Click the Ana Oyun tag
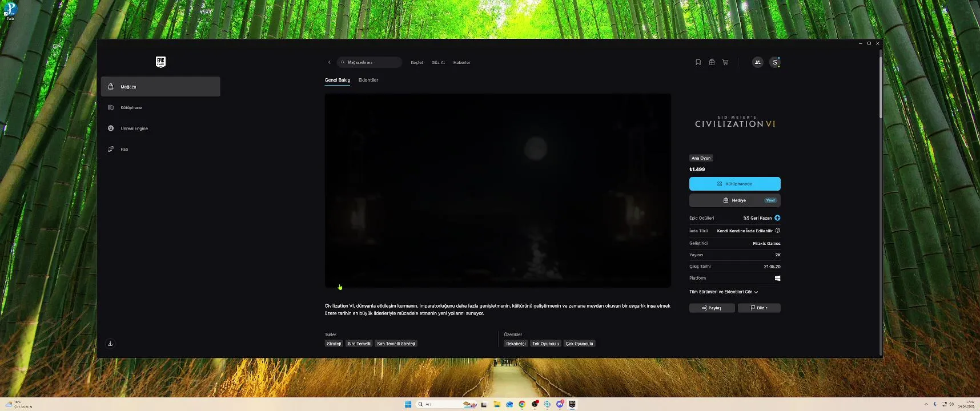 (x=701, y=158)
